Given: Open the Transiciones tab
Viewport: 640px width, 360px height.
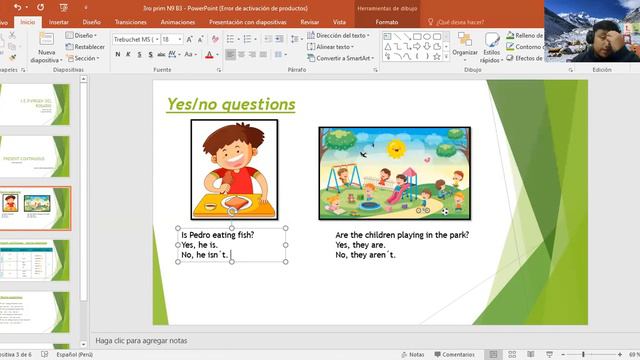Looking at the screenshot, I should pyautogui.click(x=131, y=22).
